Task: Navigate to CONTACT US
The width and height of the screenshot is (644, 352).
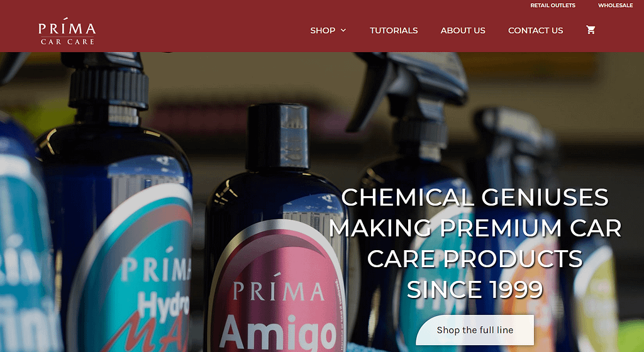Action: (535, 30)
